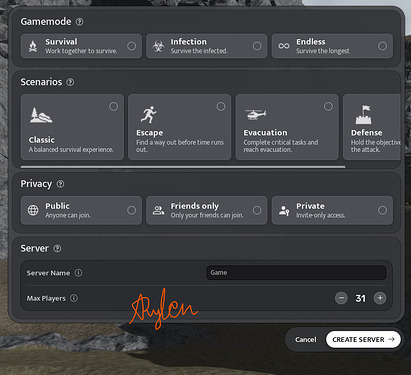The height and width of the screenshot is (375, 411).
Task: Click 'Only your friends can join.' text
Action: pos(207,215)
